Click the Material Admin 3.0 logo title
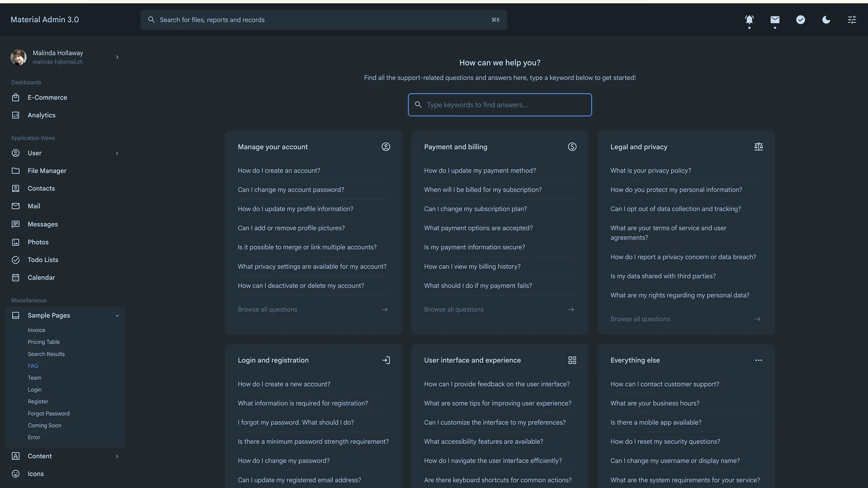This screenshot has width=868, height=488. [44, 19]
